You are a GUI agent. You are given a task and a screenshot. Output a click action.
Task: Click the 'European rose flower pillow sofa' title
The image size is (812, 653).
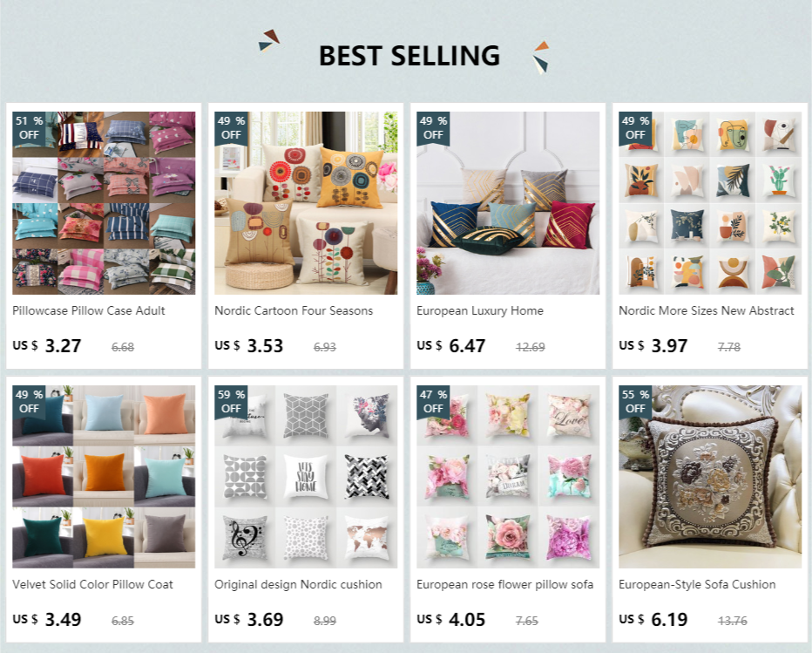tap(505, 585)
